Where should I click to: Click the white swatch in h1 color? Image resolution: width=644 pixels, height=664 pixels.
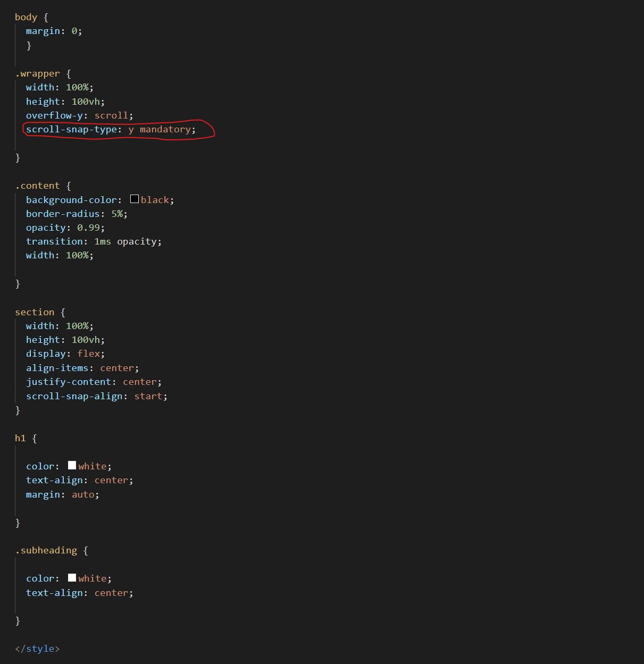click(x=72, y=465)
